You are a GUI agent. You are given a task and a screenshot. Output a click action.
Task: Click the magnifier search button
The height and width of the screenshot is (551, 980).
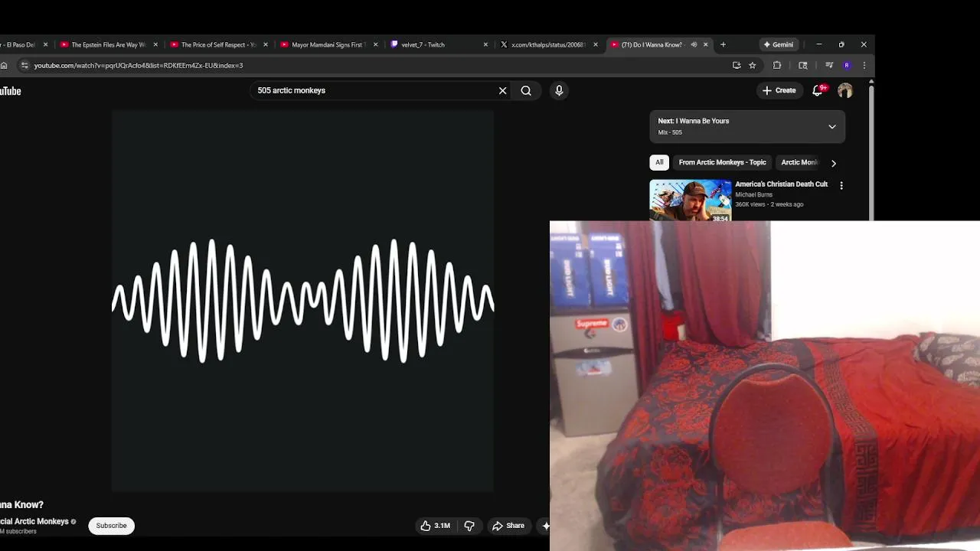click(x=526, y=90)
